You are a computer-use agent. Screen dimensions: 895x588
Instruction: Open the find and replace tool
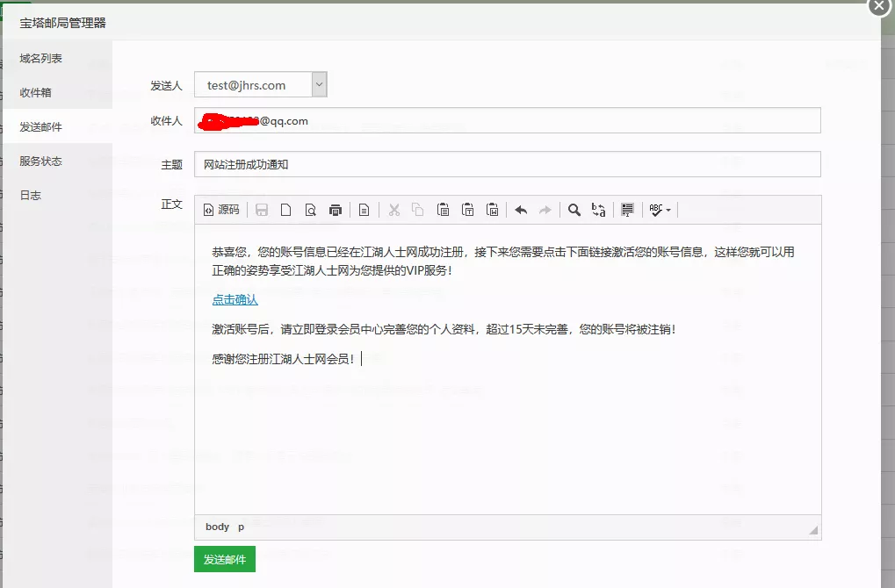tap(598, 209)
